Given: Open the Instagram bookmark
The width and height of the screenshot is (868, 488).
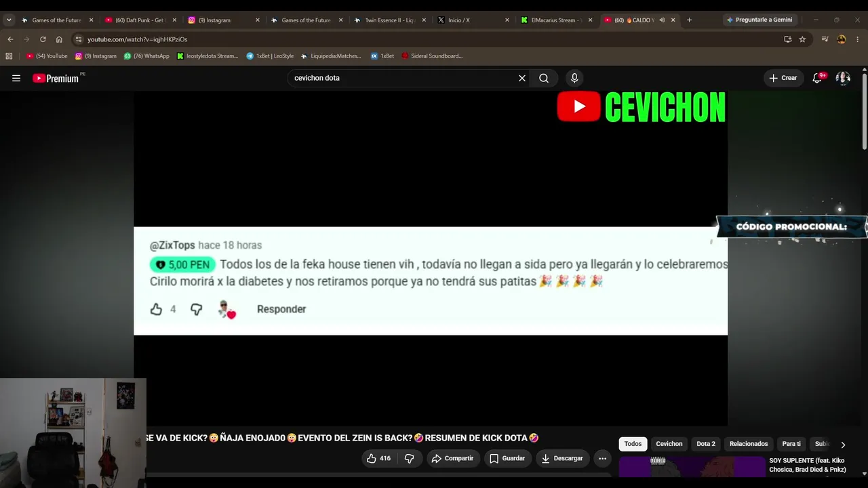Looking at the screenshot, I should coord(96,56).
